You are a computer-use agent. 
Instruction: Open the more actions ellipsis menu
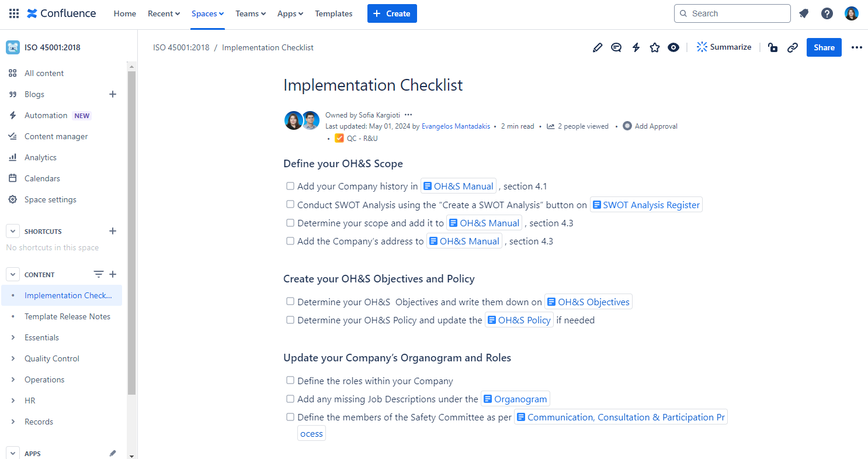pyautogui.click(x=857, y=47)
